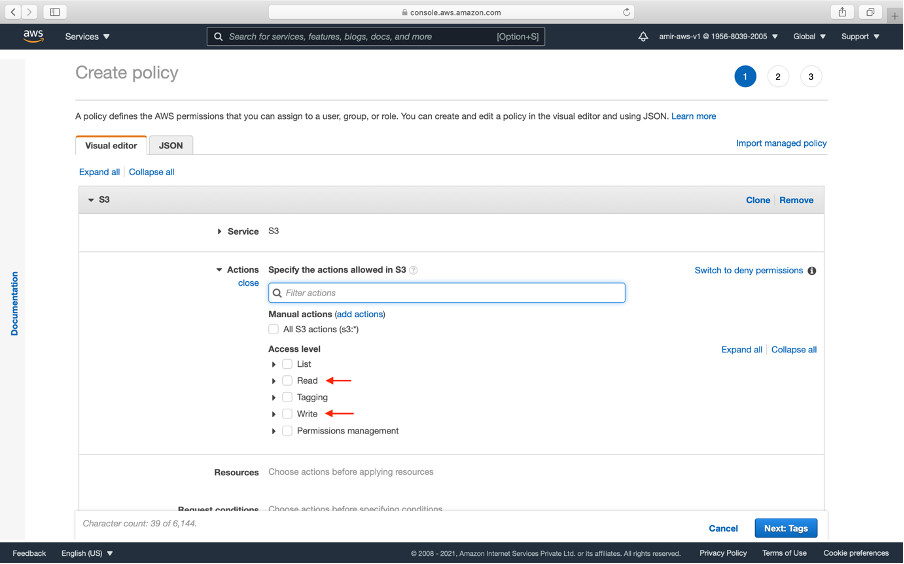
Task: Open the Global region dropdown
Action: [x=809, y=36]
